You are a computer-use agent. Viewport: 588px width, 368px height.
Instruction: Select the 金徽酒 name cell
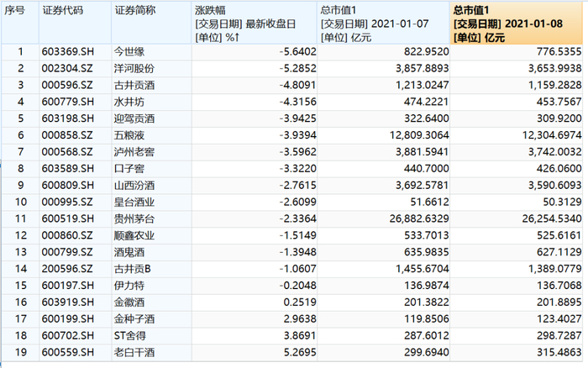pyautogui.click(x=151, y=302)
